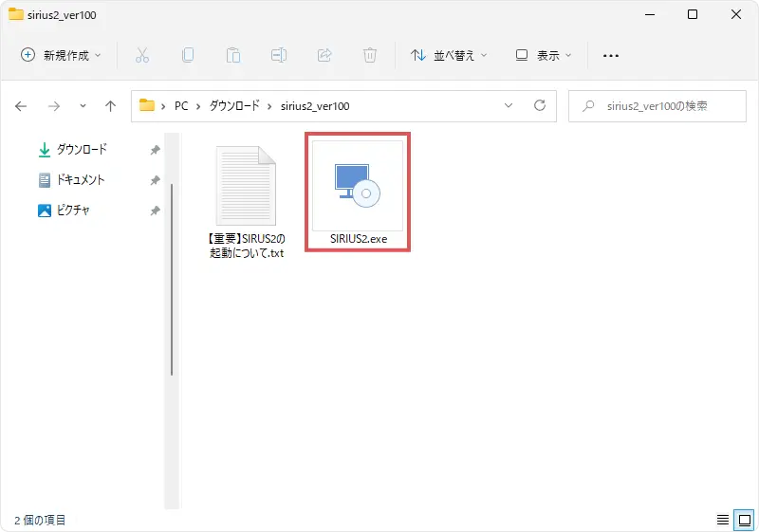Image resolution: width=759 pixels, height=532 pixels.
Task: Maximize the sirius2_ver100 window
Action: 693,14
